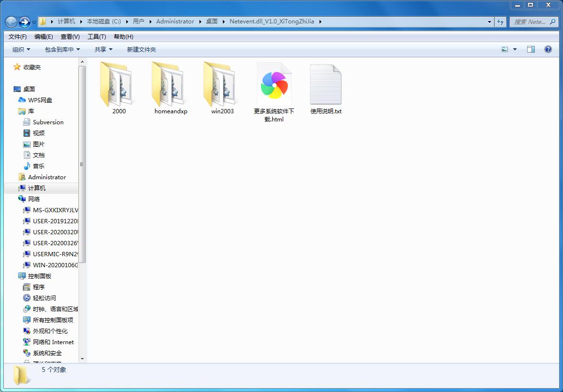Click the sidebar scroll down arrow
563x392 pixels.
point(82,359)
